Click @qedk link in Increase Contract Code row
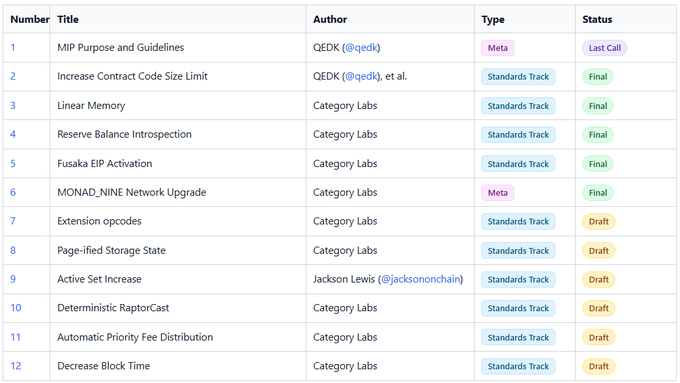This screenshot has width=680, height=383. click(x=361, y=76)
